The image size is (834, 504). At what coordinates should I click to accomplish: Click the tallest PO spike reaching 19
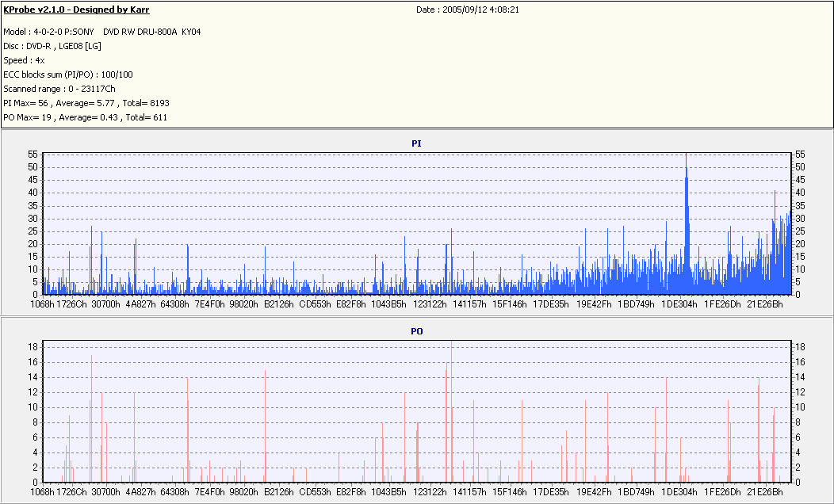pos(451,412)
